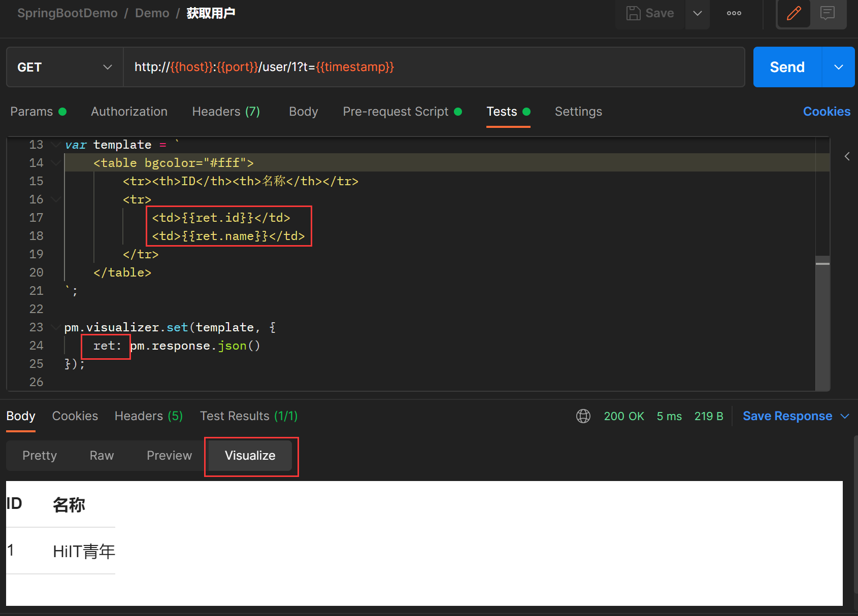Open the GET method dropdown
858x616 pixels.
(x=65, y=67)
